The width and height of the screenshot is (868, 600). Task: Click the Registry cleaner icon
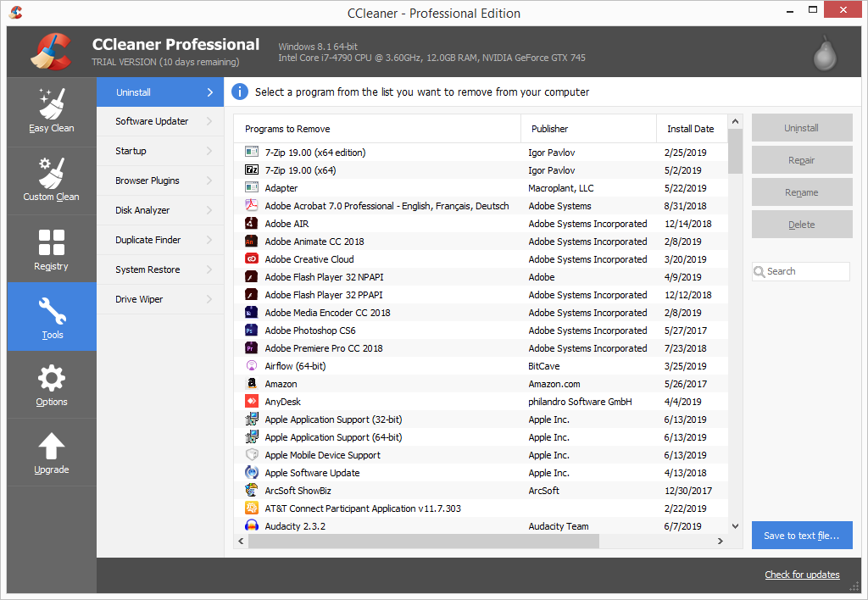point(51,247)
